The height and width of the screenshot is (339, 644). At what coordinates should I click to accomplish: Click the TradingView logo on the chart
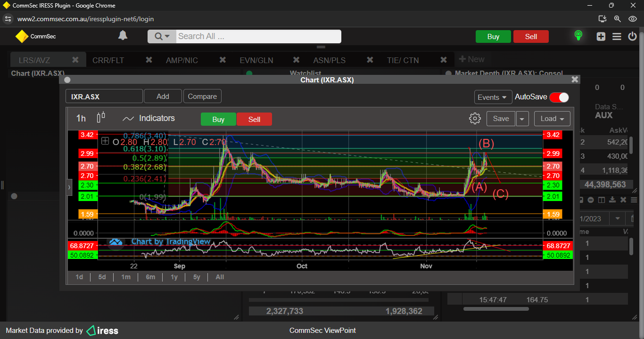pos(116,242)
